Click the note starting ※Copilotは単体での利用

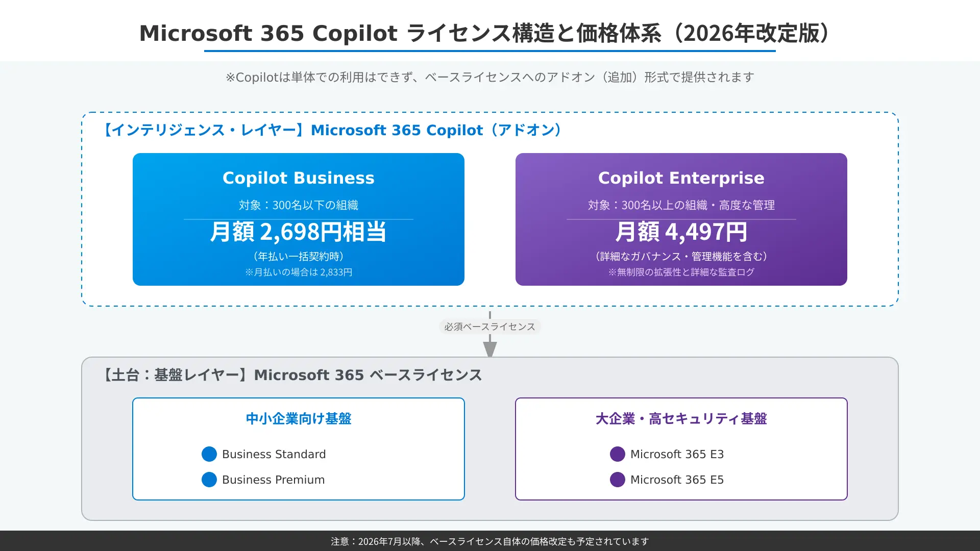pos(490,77)
